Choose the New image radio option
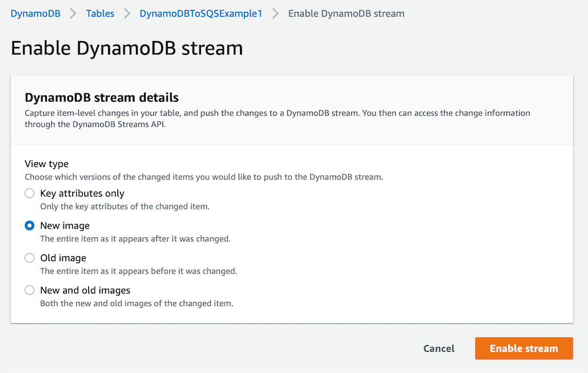 click(x=29, y=226)
